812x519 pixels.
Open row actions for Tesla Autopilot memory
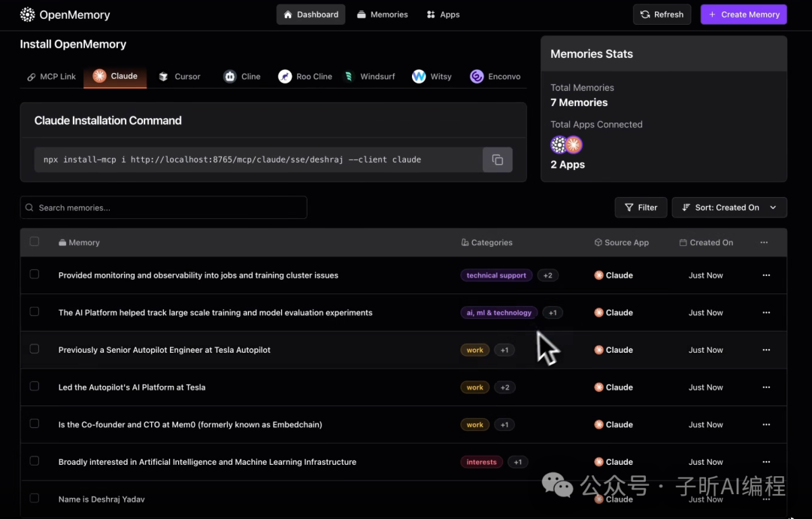tap(766, 350)
